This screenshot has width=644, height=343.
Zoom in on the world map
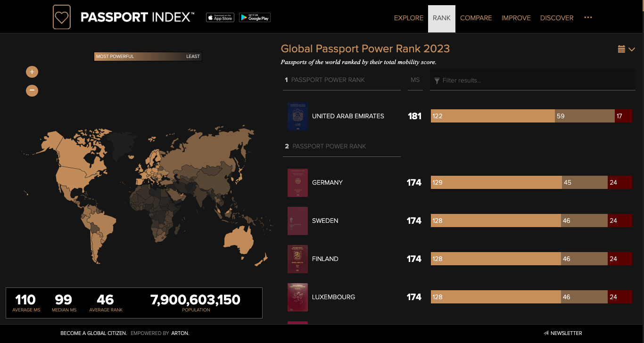coord(32,72)
